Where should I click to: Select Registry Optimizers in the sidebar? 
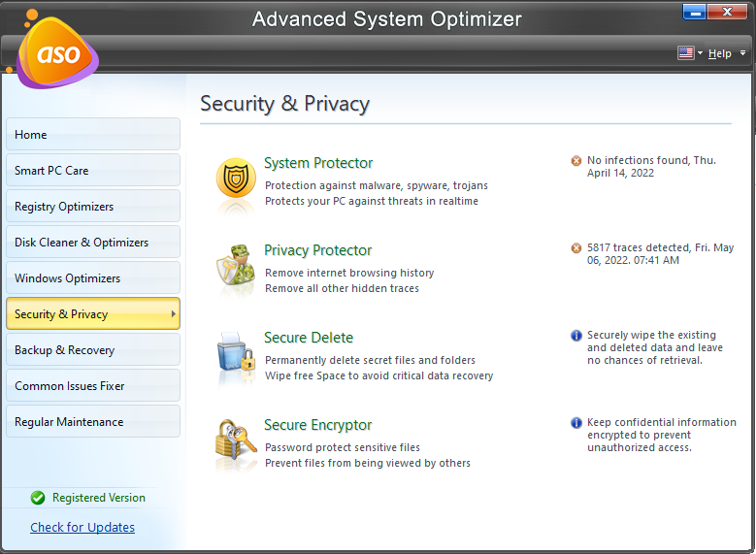93,206
